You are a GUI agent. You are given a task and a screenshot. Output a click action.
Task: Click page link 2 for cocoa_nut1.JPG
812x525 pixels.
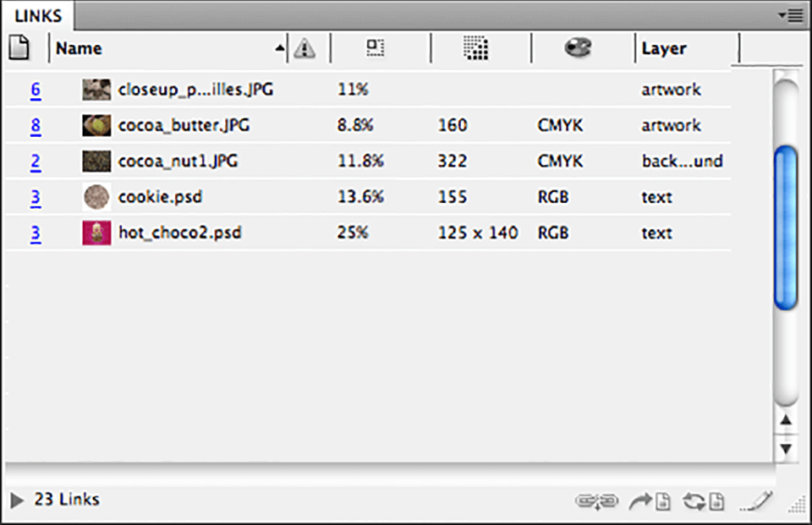pyautogui.click(x=34, y=161)
